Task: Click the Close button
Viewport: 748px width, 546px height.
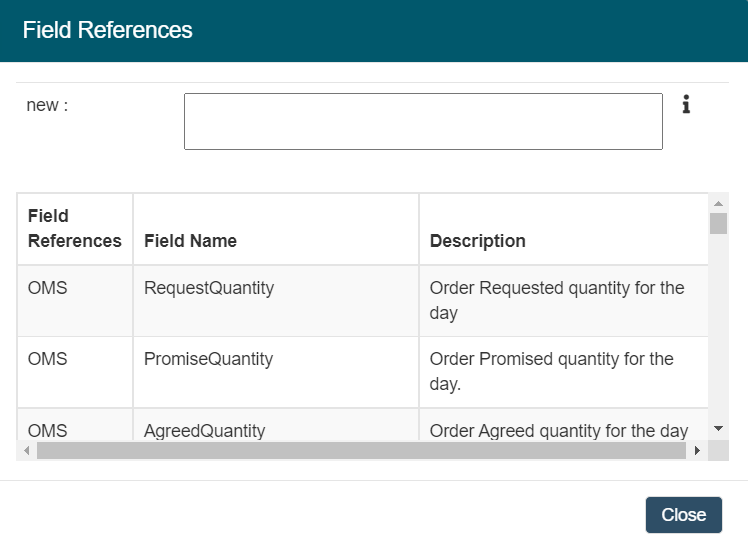Action: point(683,514)
